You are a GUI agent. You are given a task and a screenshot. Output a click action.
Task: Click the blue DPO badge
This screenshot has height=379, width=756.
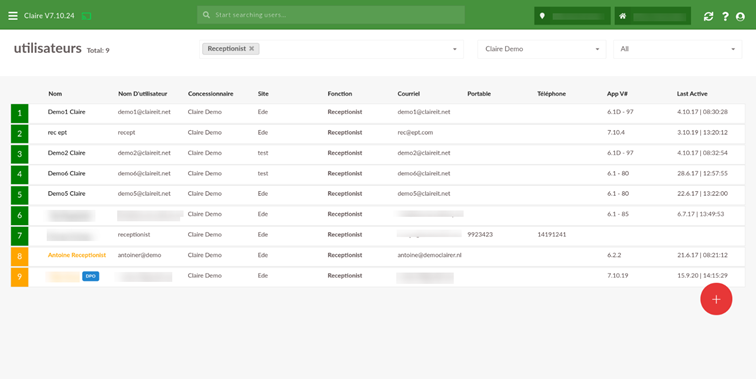[91, 276]
